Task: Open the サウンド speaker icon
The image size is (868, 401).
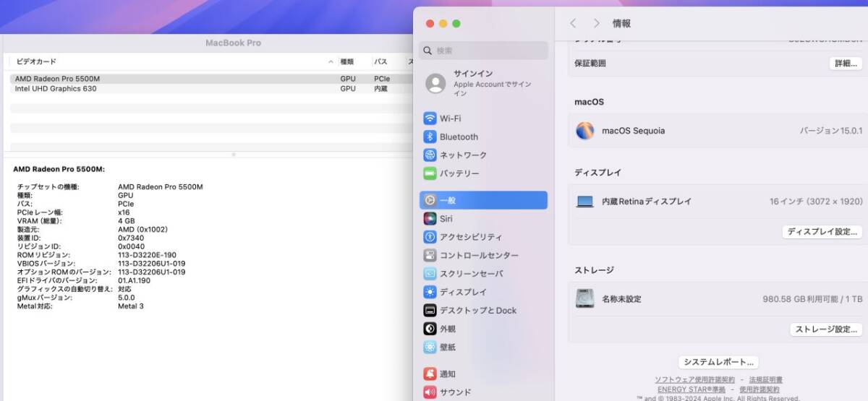Action: point(430,392)
